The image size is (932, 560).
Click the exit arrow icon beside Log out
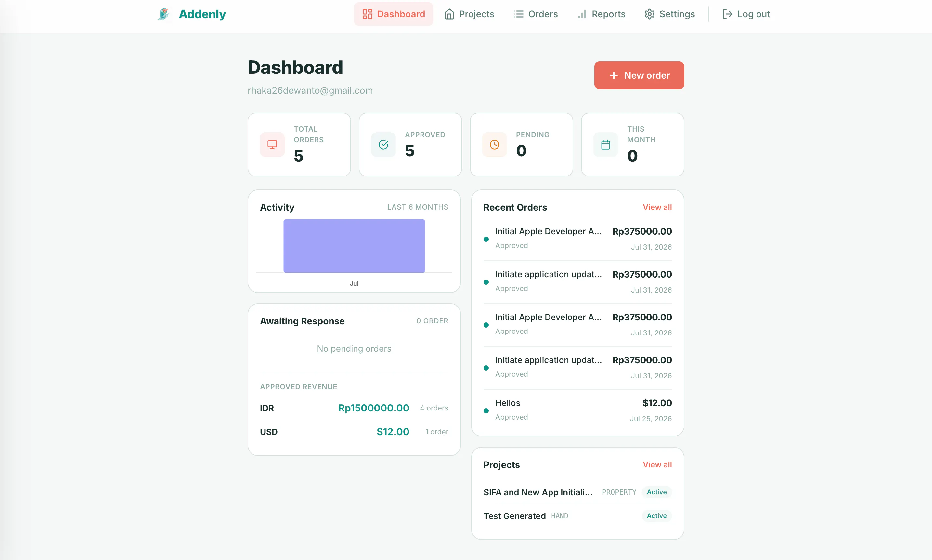pyautogui.click(x=727, y=14)
